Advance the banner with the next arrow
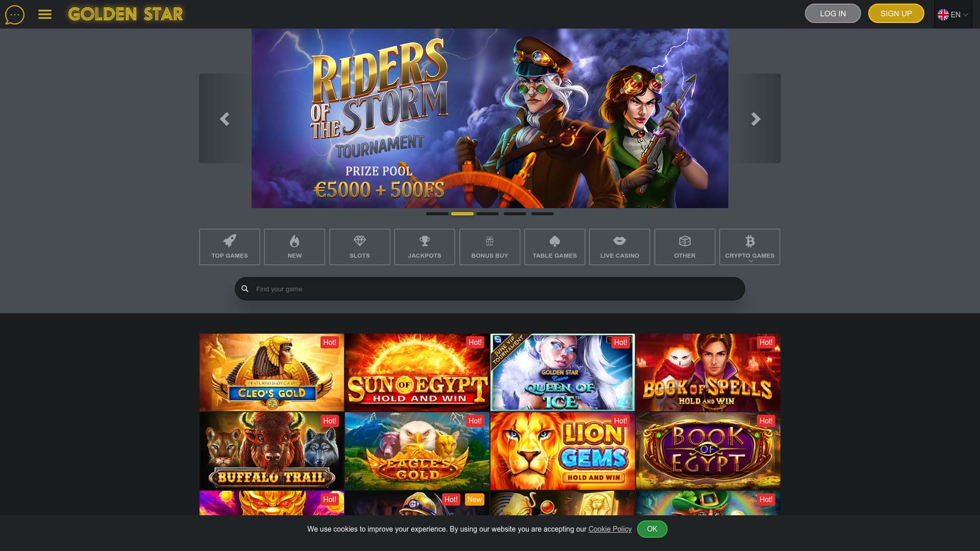This screenshot has height=551, width=980. (x=755, y=118)
